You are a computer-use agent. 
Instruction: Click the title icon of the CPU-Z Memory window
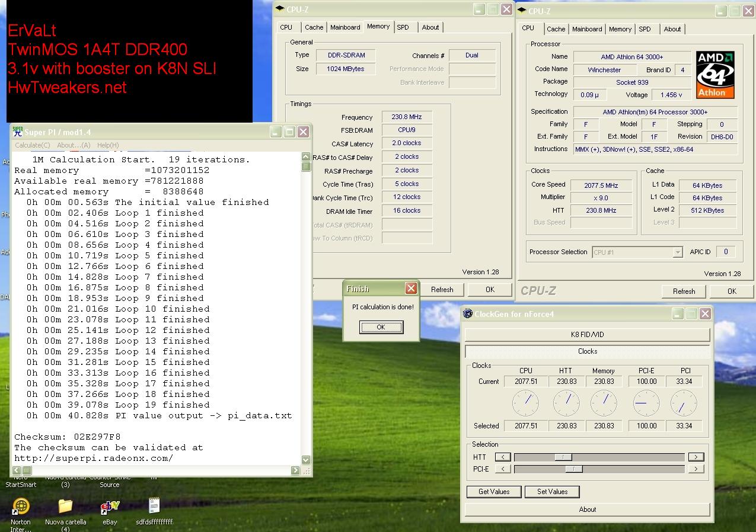click(x=280, y=9)
